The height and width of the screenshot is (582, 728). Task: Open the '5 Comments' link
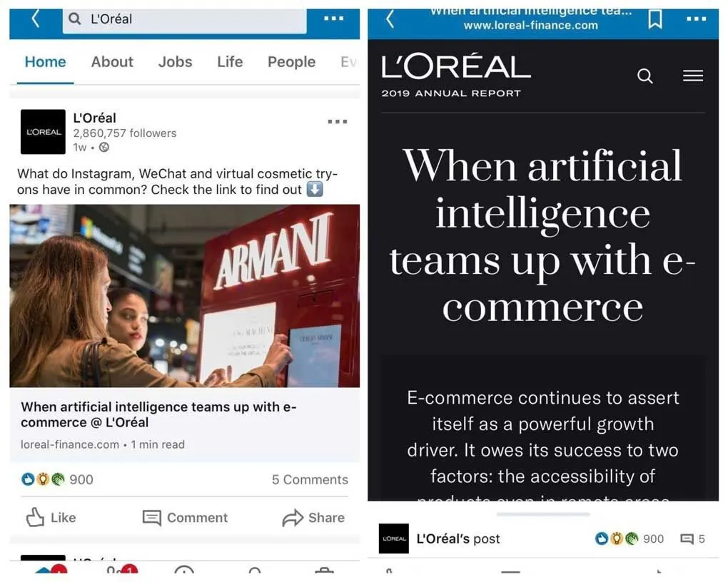click(310, 479)
